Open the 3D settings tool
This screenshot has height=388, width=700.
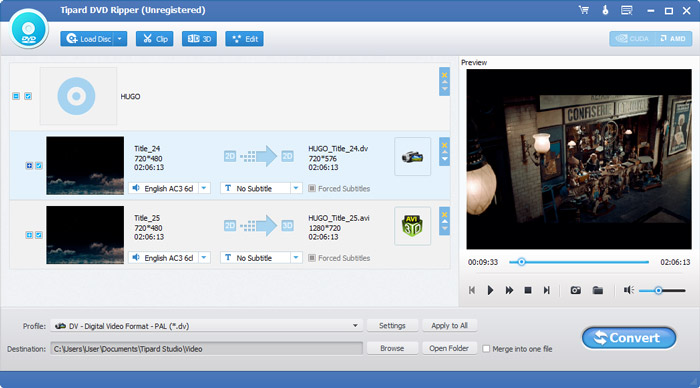click(199, 39)
